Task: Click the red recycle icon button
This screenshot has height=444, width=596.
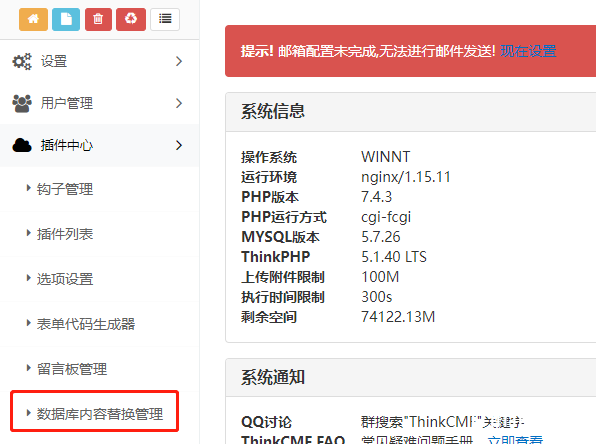Action: [131, 19]
